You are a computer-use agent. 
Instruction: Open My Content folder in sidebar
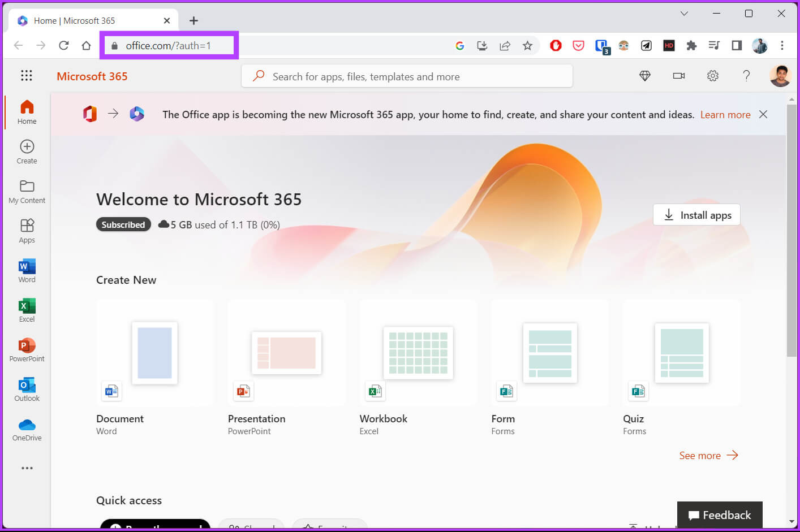(27, 192)
